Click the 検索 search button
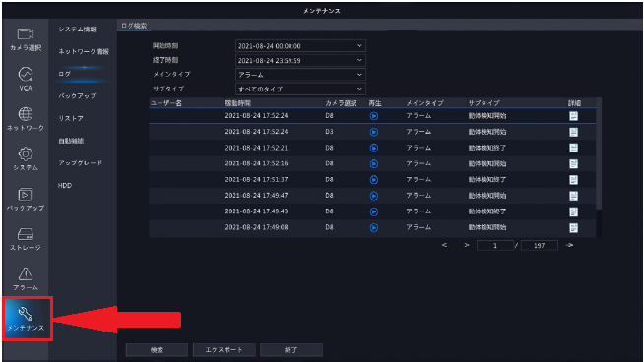Screen dimensions: 644x362 [x=157, y=350]
